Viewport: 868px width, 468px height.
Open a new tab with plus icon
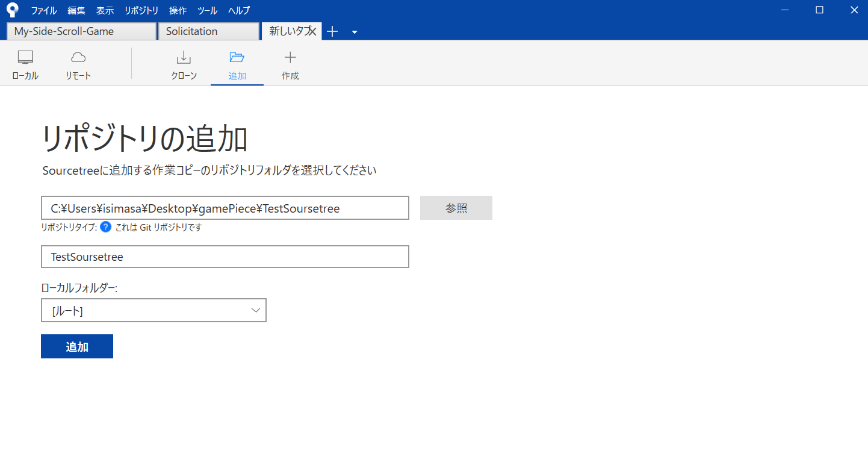coord(332,32)
